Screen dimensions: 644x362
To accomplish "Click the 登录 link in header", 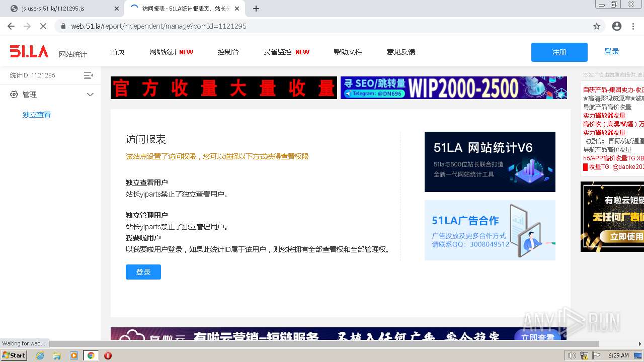I will point(612,51).
